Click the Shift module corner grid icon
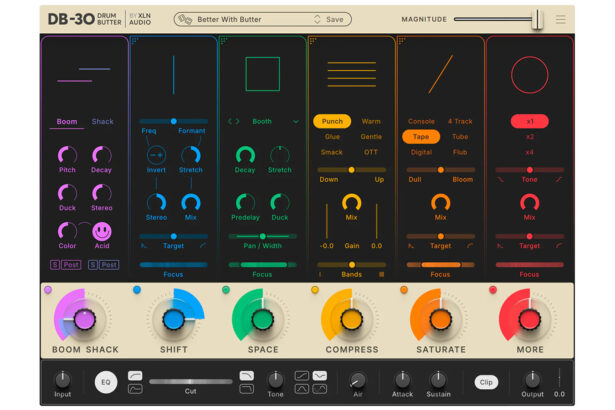Screen dimensions: 615x410 (x=135, y=40)
